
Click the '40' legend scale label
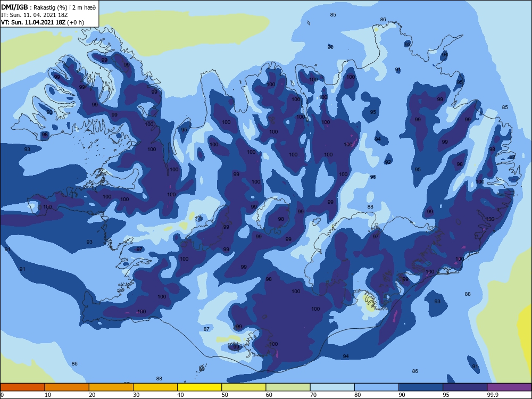(180, 395)
